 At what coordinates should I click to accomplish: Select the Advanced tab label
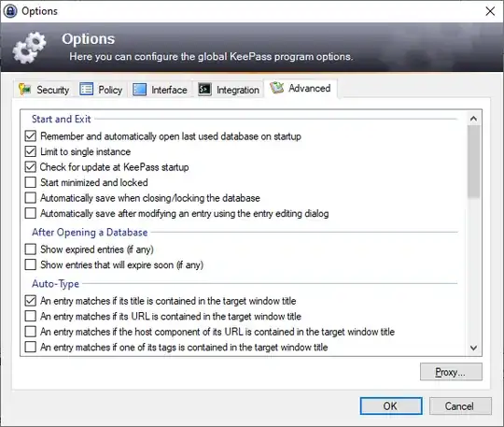pos(309,88)
